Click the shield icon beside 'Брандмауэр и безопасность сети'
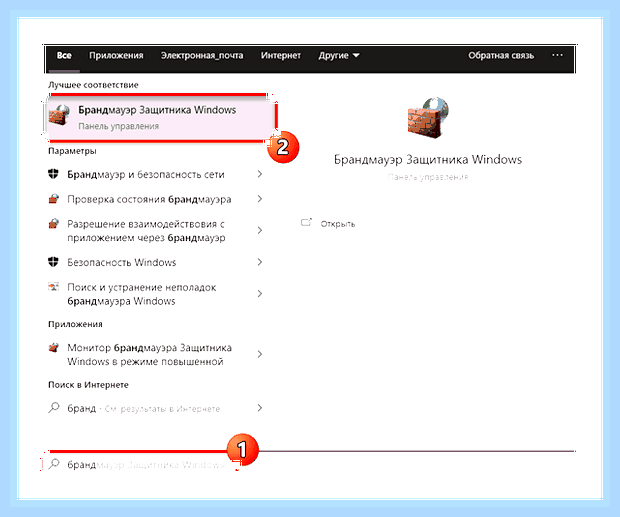The height and width of the screenshot is (517, 620). pyautogui.click(x=53, y=174)
